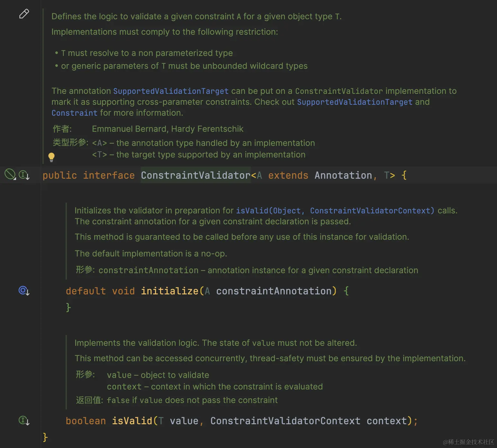
Task: Click the constraintAnnotation parameter in initialize
Action: [274, 291]
